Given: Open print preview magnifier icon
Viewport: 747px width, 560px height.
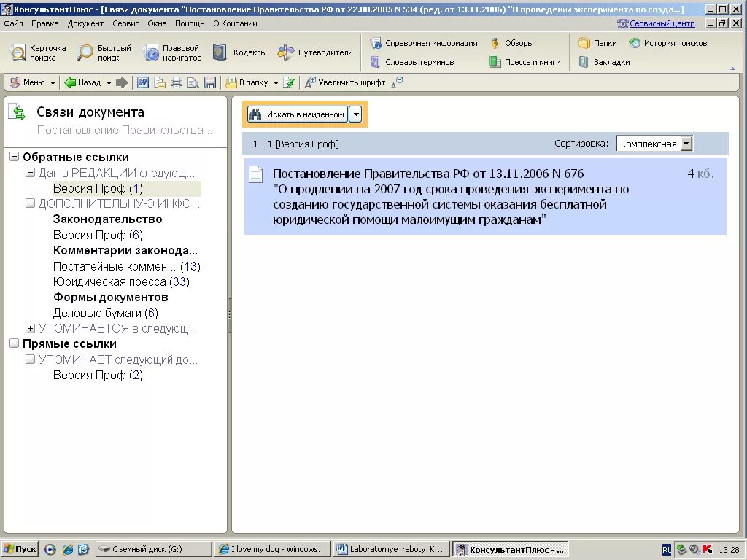Looking at the screenshot, I should (x=193, y=82).
